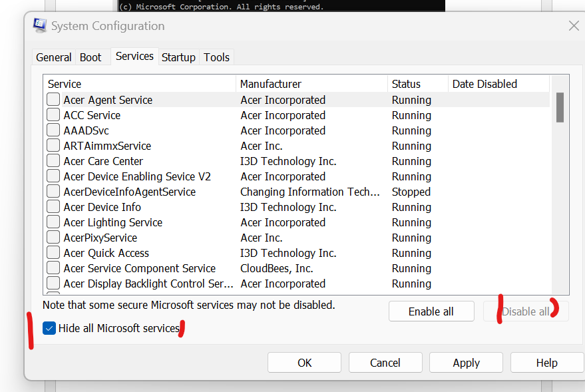Screen dimensions: 585x392
Task: Go to the Startup tab
Action: pyautogui.click(x=178, y=57)
